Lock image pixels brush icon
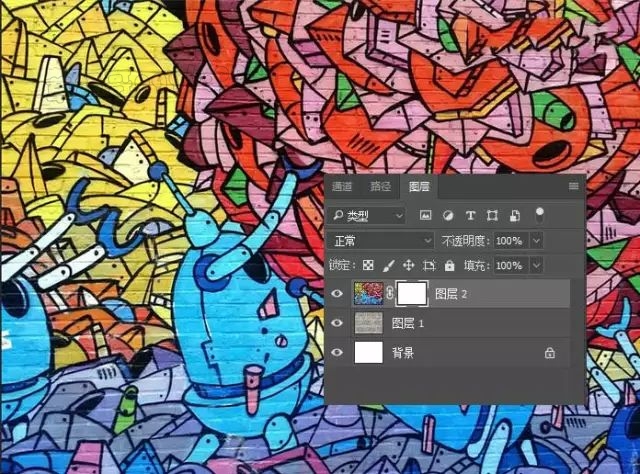This screenshot has width=640, height=474. tap(388, 265)
